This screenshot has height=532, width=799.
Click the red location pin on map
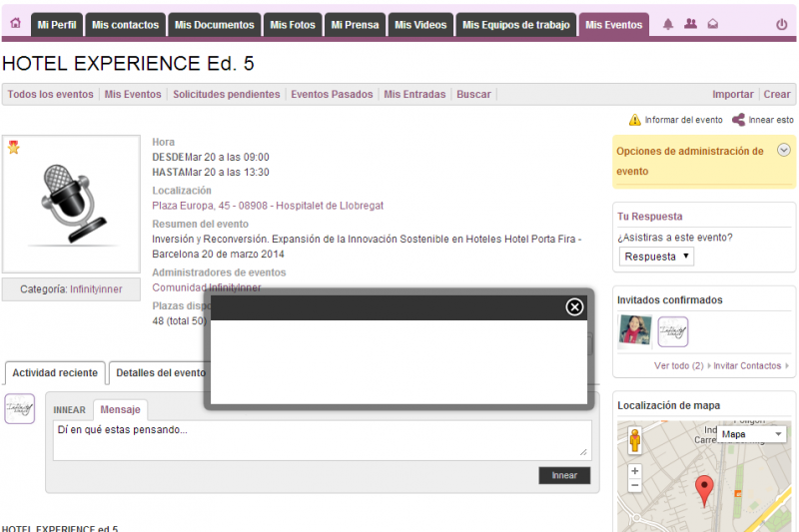coord(704,491)
